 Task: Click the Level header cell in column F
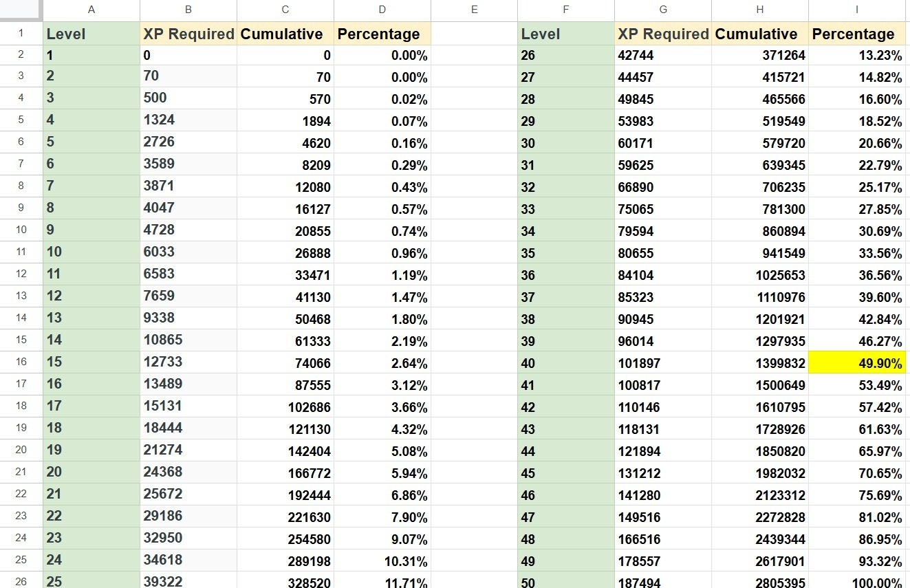coord(566,34)
